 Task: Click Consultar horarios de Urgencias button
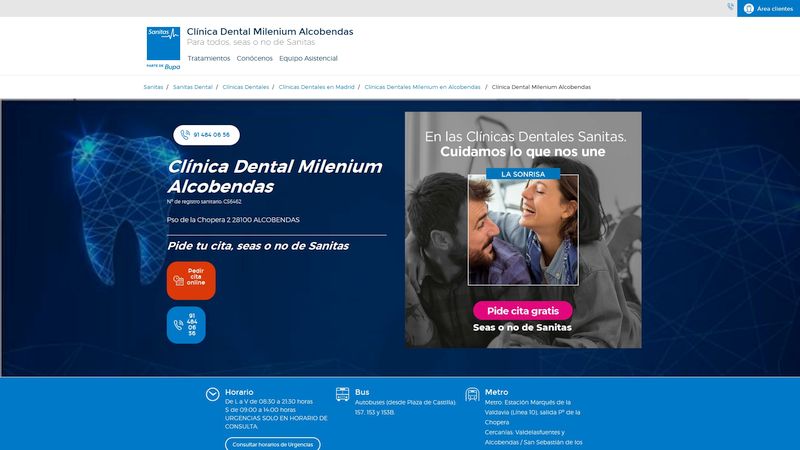click(272, 444)
